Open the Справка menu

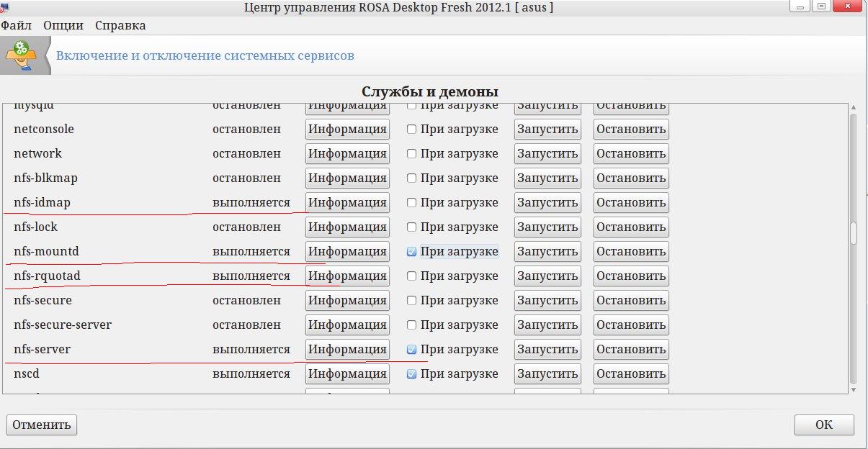click(120, 25)
